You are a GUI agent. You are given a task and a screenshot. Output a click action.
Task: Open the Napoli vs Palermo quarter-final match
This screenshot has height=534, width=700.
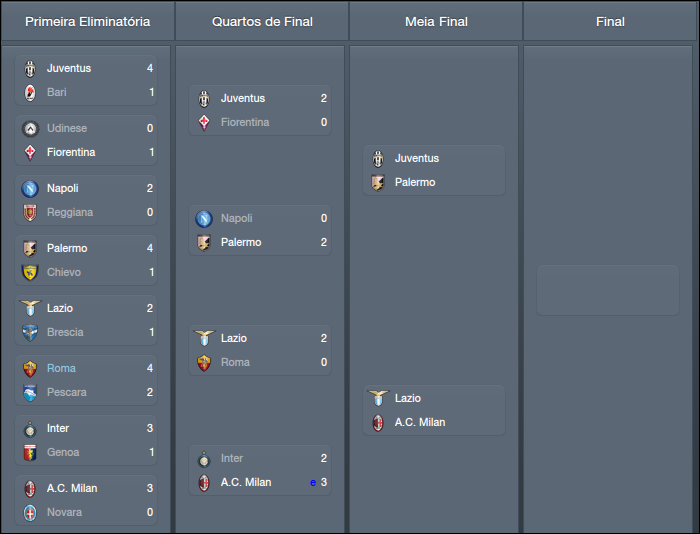point(262,230)
